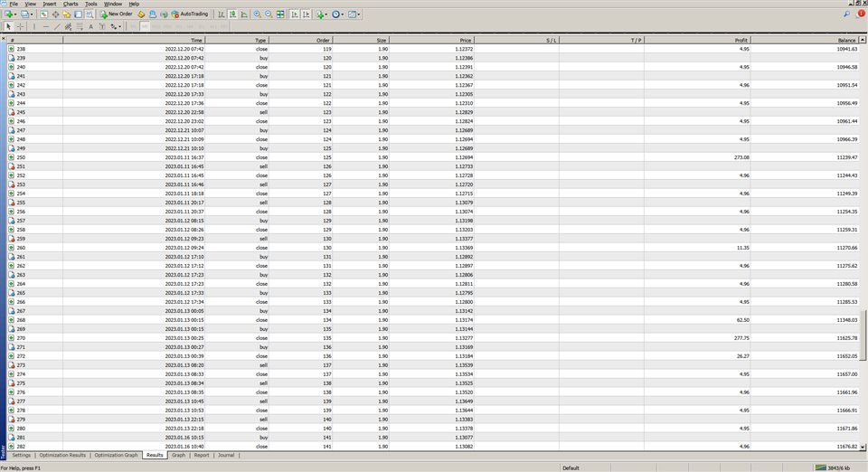Select results row number 270
The width and height of the screenshot is (868, 472).
[x=433, y=338]
